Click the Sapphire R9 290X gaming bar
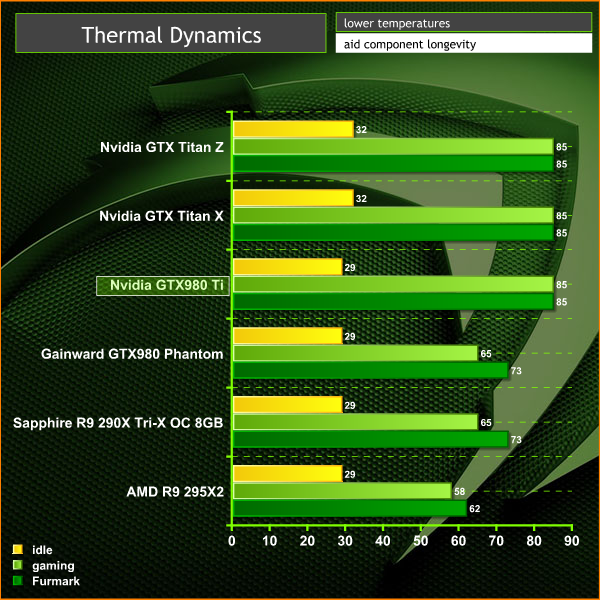The height and width of the screenshot is (600, 600). [356, 422]
